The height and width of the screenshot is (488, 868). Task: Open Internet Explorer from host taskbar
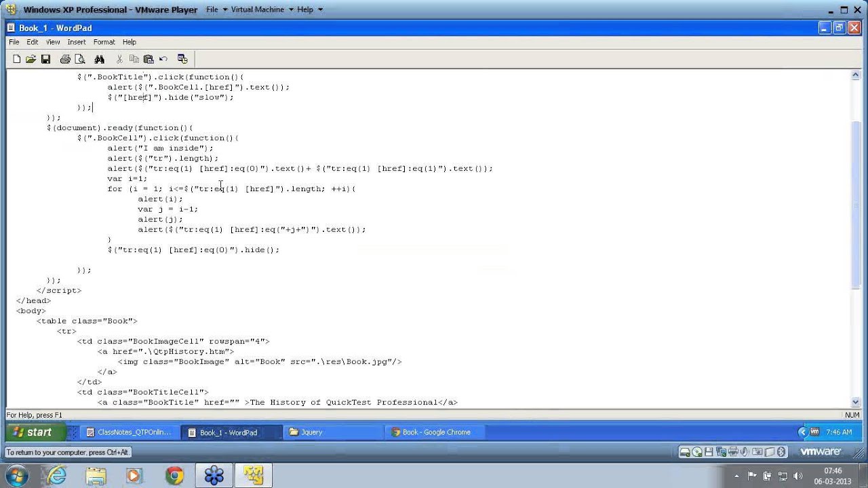point(57,476)
